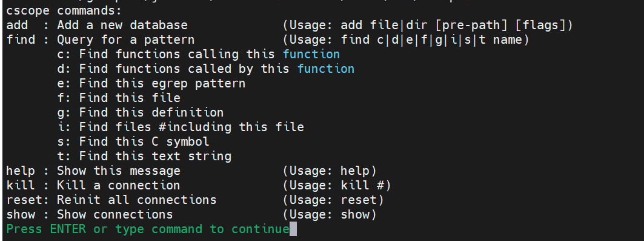Click 'Query for a pattern' text

click(x=125, y=40)
